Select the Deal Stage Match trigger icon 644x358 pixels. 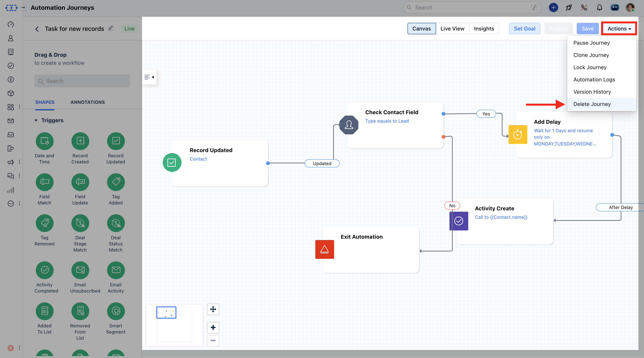[80, 223]
